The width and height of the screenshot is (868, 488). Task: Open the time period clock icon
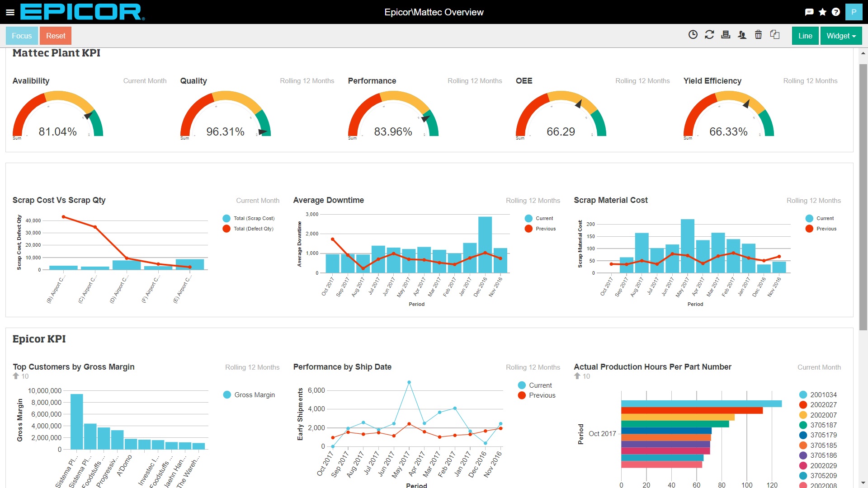click(693, 34)
